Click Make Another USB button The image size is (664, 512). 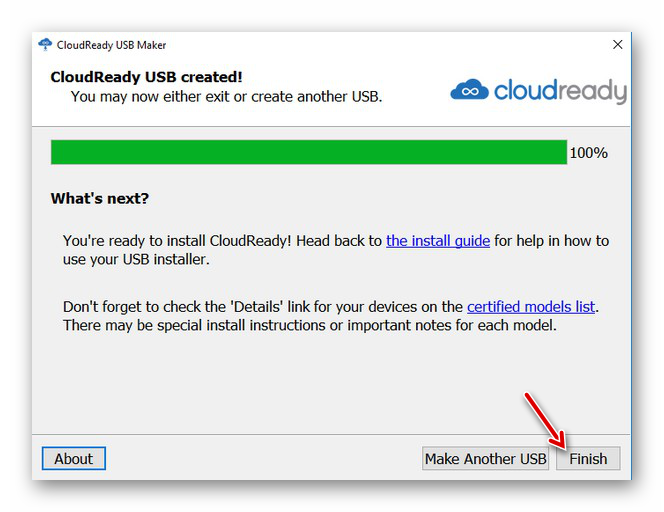[486, 459]
